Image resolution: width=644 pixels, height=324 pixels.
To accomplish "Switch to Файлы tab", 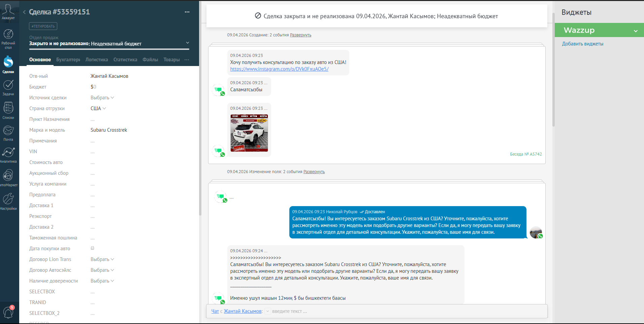I will [x=150, y=60].
